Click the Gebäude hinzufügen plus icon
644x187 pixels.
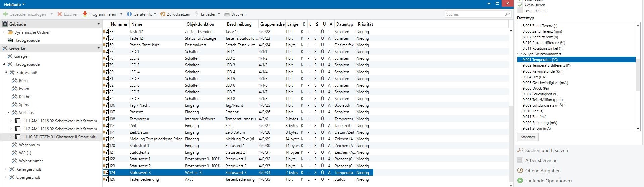click(x=5, y=14)
